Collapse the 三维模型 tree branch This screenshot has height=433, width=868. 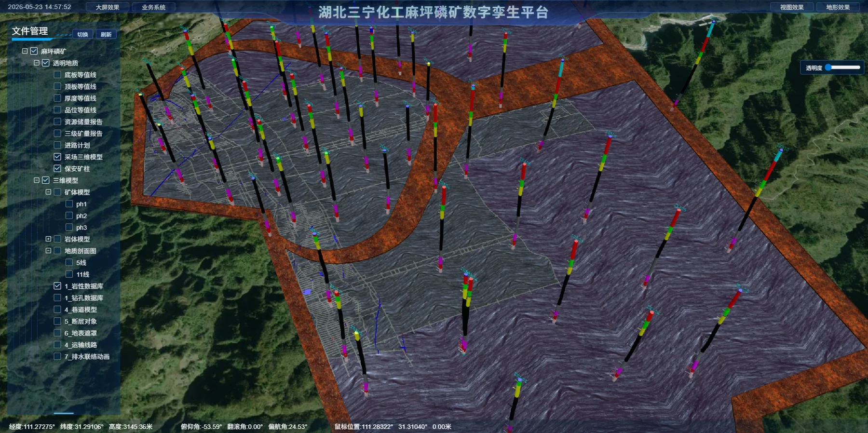[37, 180]
